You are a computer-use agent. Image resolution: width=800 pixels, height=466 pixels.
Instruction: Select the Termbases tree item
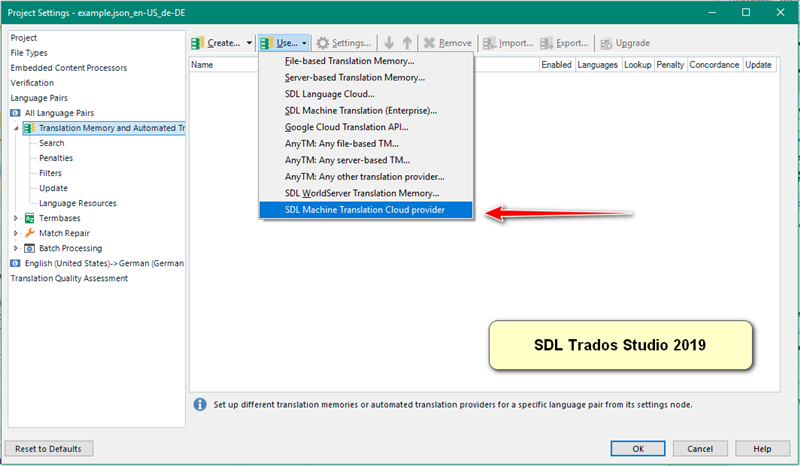click(60, 218)
